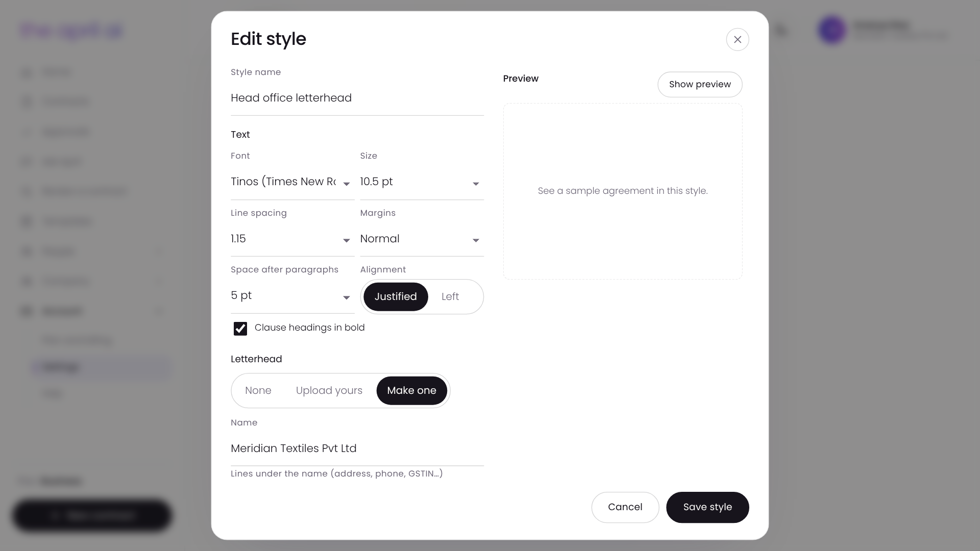Click the sample agreement preview area
Screen dimensions: 980x551
click(x=622, y=191)
